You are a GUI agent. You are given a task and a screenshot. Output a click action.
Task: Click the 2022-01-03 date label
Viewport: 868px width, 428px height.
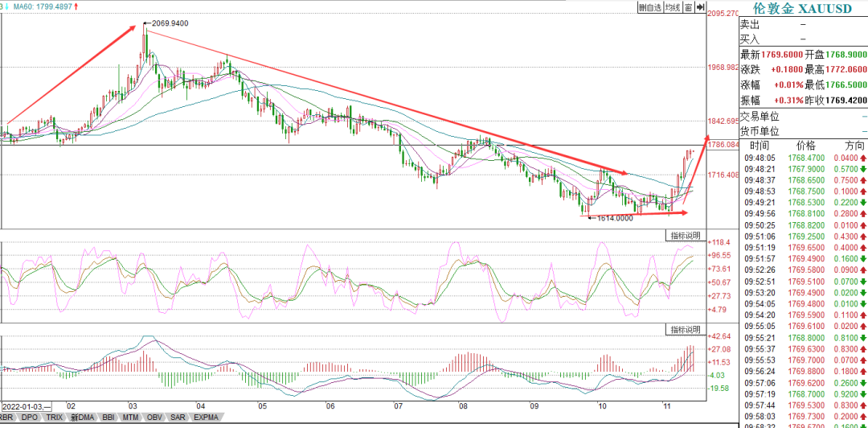pos(26,405)
